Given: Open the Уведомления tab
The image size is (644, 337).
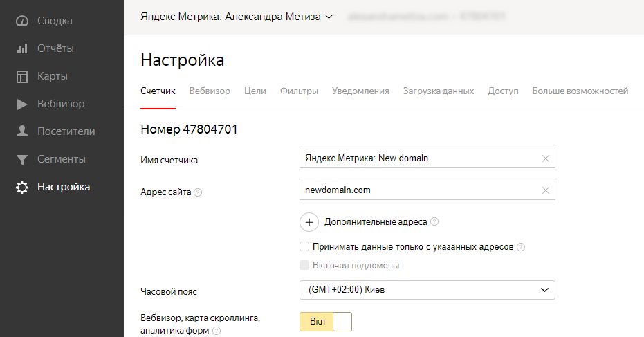Looking at the screenshot, I should [360, 91].
